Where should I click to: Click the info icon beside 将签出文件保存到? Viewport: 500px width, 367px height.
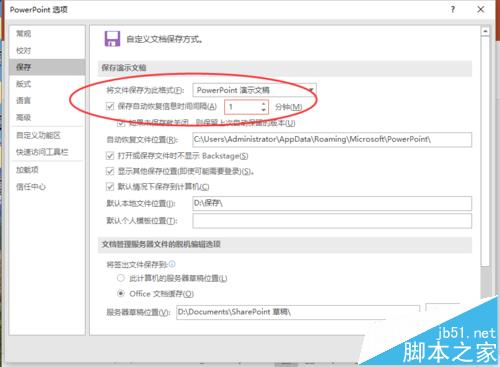(172, 264)
